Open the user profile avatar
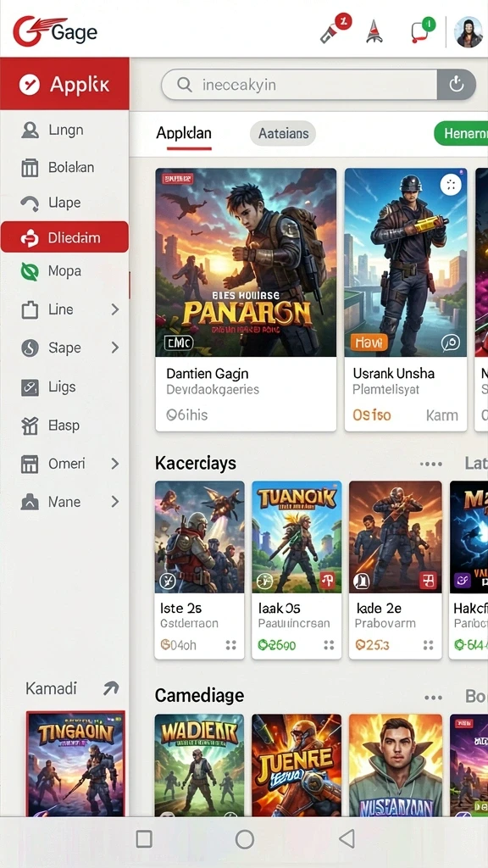The height and width of the screenshot is (868, 488). [468, 31]
